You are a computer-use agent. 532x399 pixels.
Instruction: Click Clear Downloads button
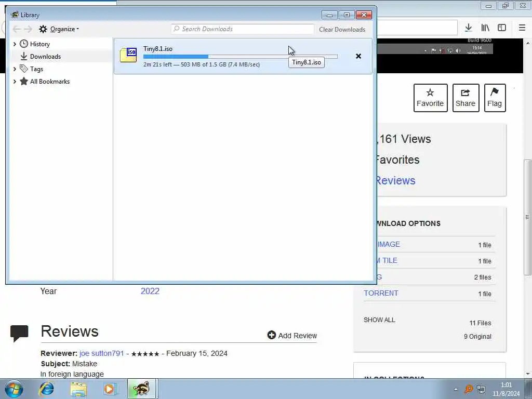click(x=342, y=30)
